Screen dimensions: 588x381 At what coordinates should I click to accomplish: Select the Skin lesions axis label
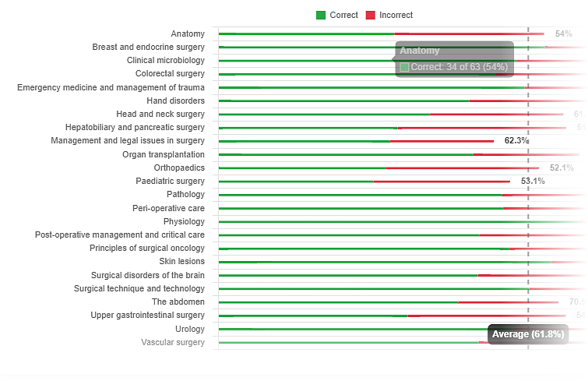[181, 262]
